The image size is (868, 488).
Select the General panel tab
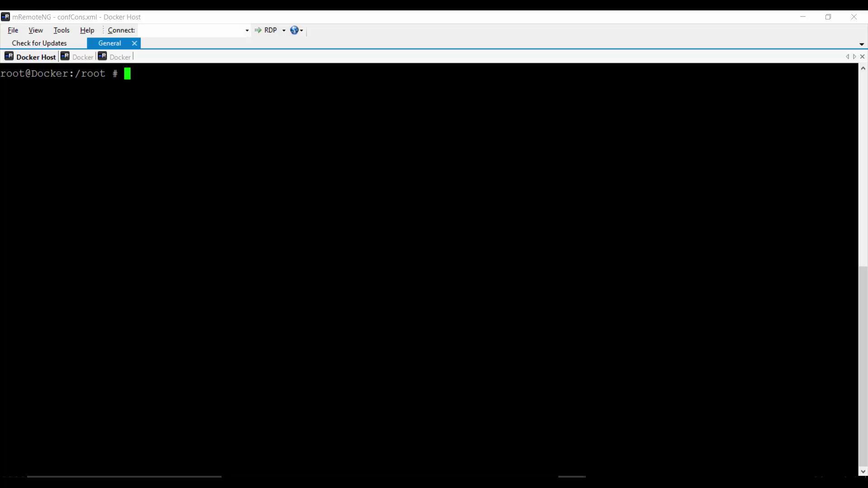pos(109,43)
